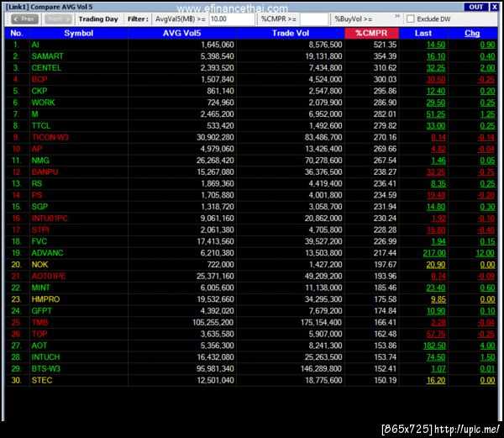Select the AOT01PE symbol

[x=49, y=277]
